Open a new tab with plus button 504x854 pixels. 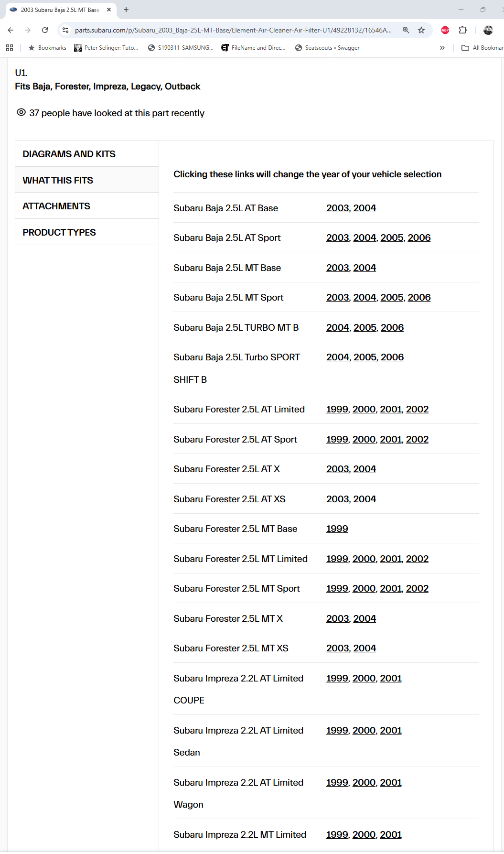click(x=126, y=10)
